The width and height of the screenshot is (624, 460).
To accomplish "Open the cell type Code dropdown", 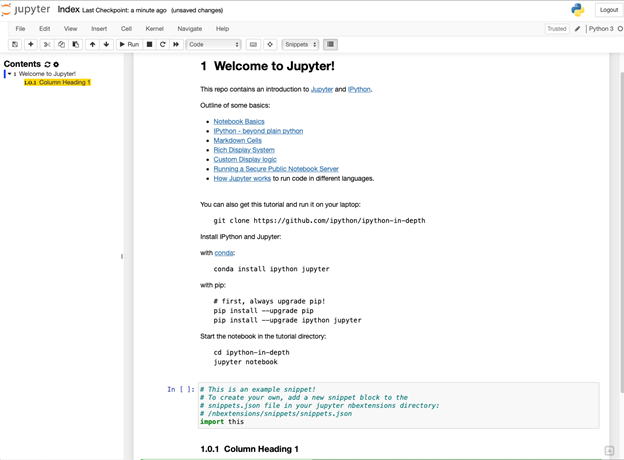I will [x=214, y=44].
